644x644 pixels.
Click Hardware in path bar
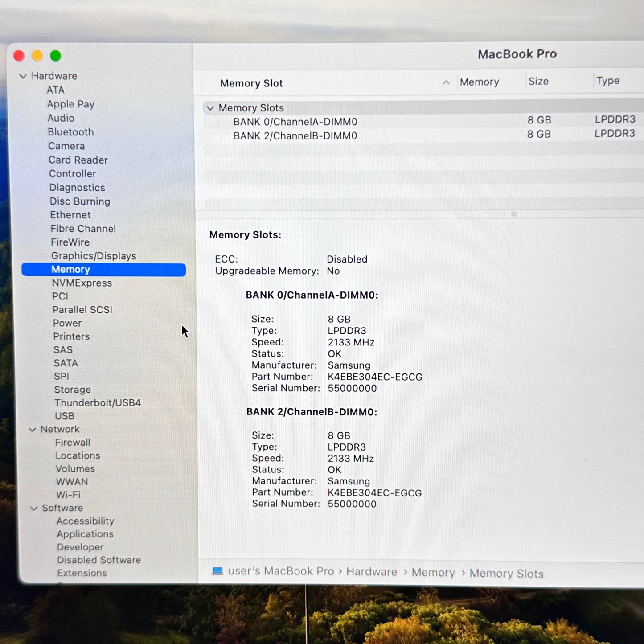click(372, 572)
